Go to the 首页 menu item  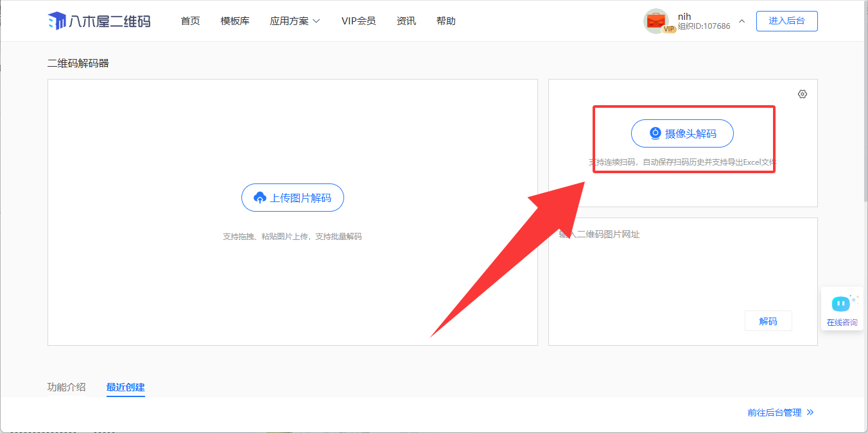[190, 21]
